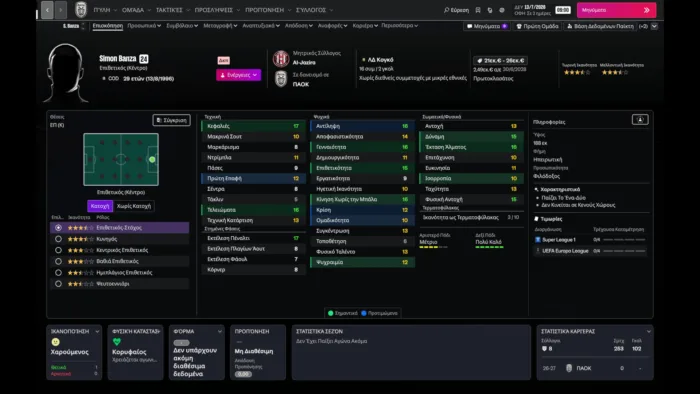Go forward with the right arrow button
This screenshot has width=700, height=394.
[61, 10]
